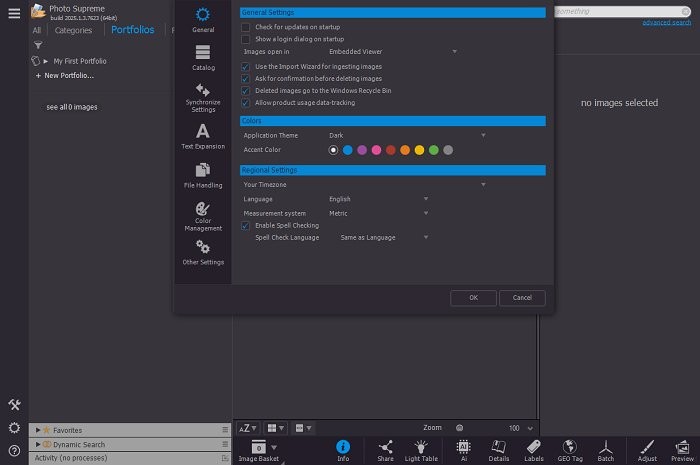The width and height of the screenshot is (700, 465).
Task: Choose the green accent color swatch
Action: [x=433, y=150]
